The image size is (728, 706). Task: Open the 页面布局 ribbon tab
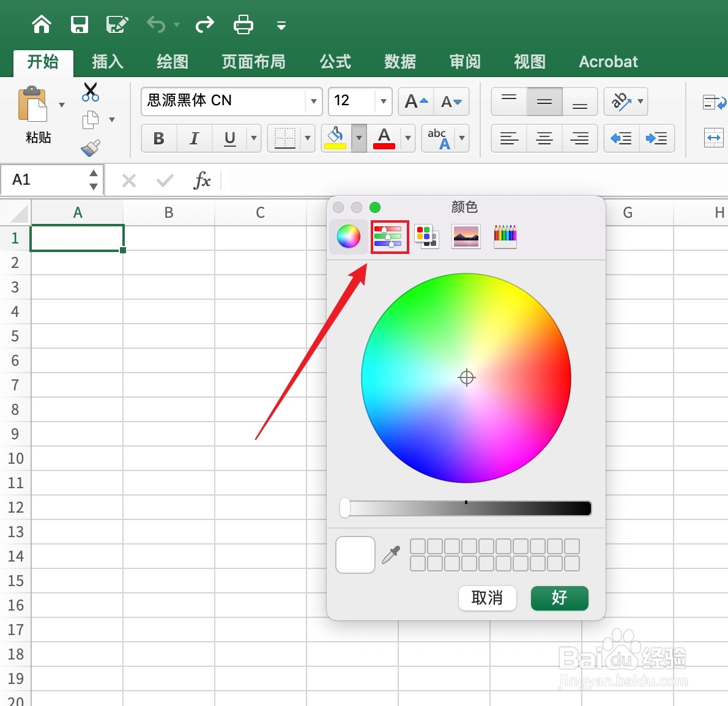(x=253, y=62)
